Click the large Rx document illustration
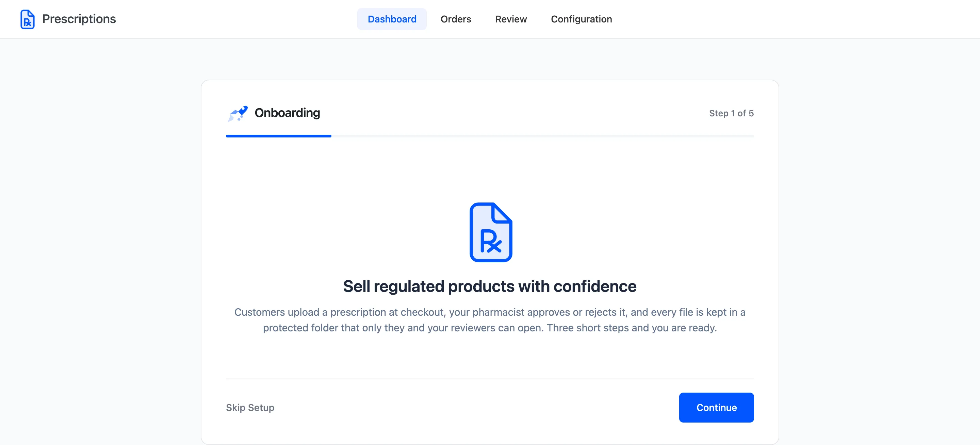The width and height of the screenshot is (980, 445). pyautogui.click(x=491, y=232)
